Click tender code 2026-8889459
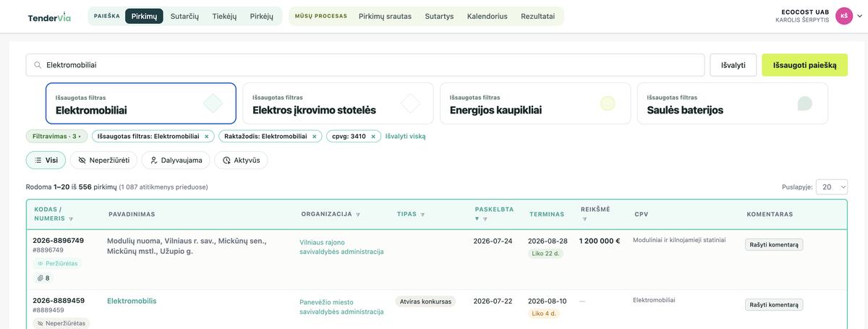868x329 pixels. pyautogui.click(x=58, y=301)
